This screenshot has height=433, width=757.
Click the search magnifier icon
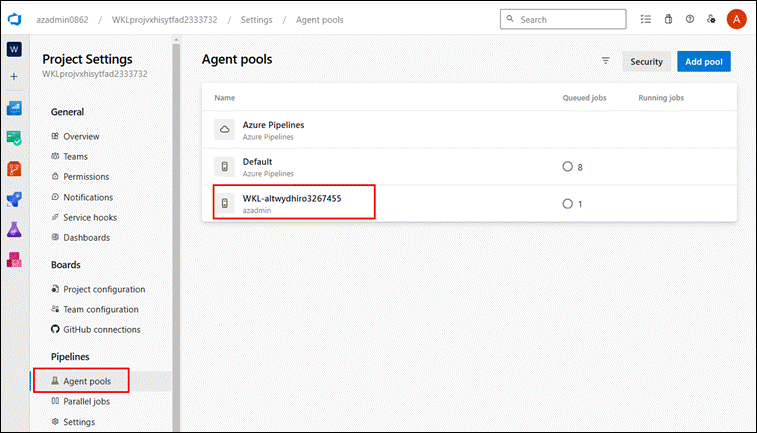click(x=510, y=19)
